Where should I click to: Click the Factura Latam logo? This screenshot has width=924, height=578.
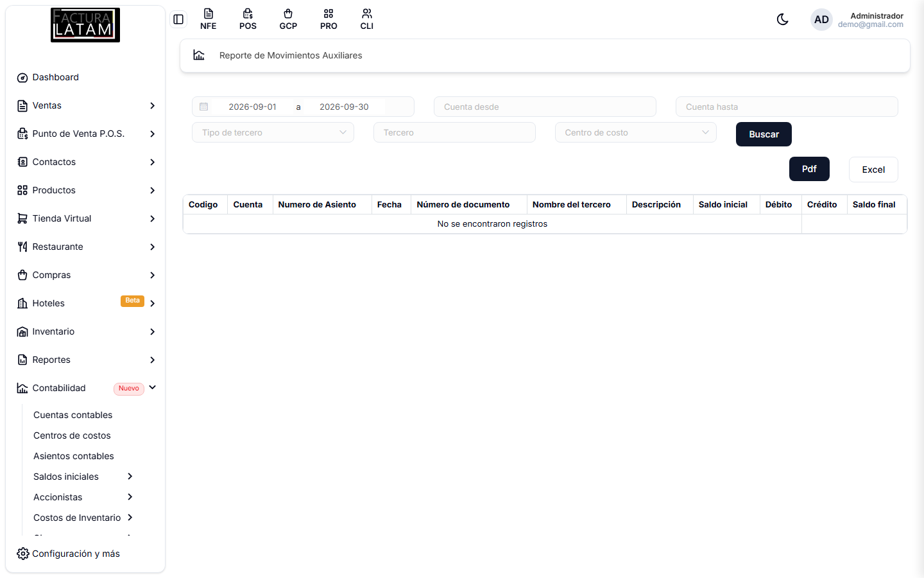coord(85,25)
